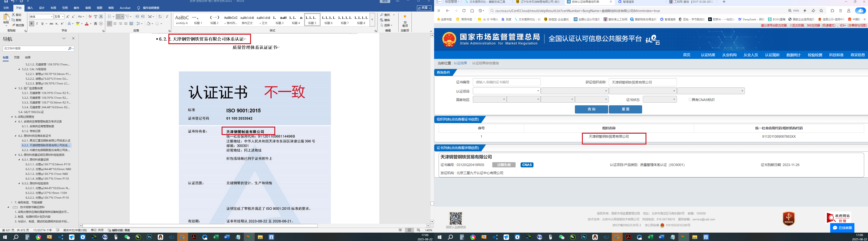Increase font size with the grow font icon
Screen dimensions: 868x241
68,17
